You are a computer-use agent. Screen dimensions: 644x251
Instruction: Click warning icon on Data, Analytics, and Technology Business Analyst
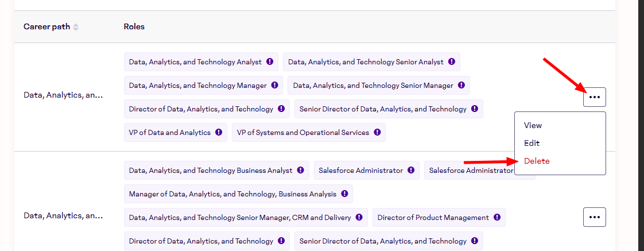[301, 171]
